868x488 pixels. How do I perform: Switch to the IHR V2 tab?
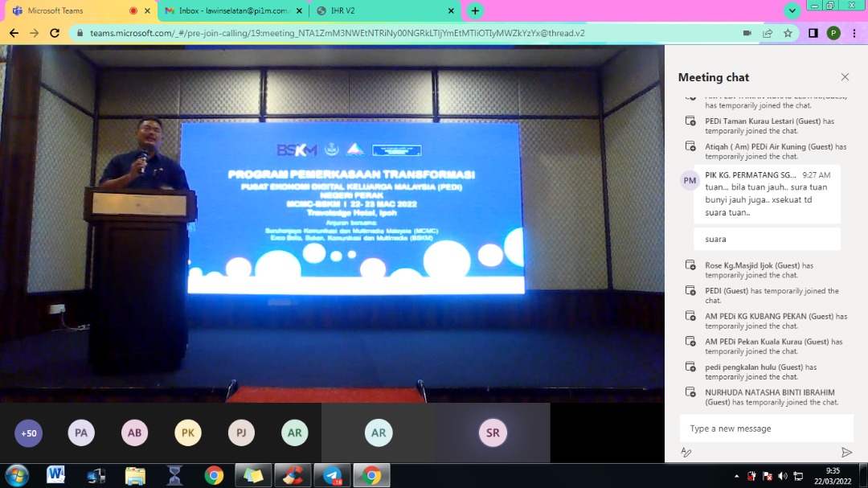tap(384, 10)
